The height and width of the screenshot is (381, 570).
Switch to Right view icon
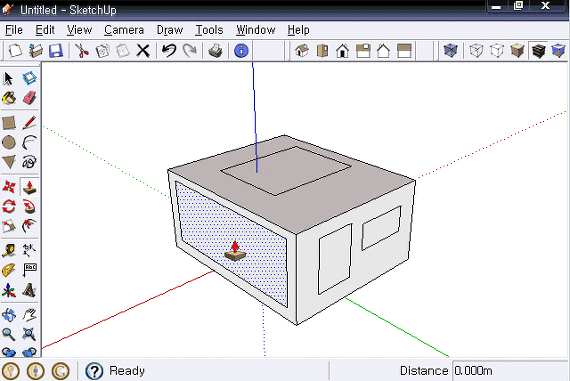point(363,51)
